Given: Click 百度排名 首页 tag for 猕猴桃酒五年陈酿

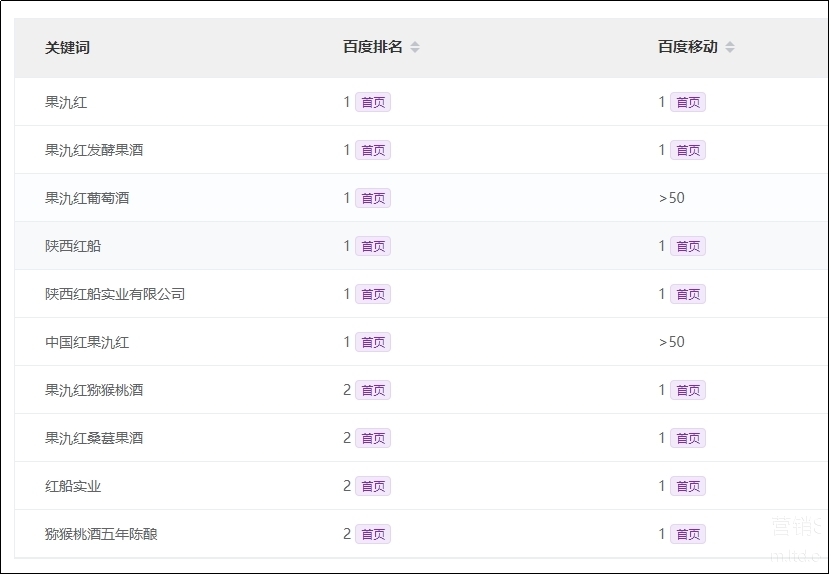Looking at the screenshot, I should tap(373, 534).
